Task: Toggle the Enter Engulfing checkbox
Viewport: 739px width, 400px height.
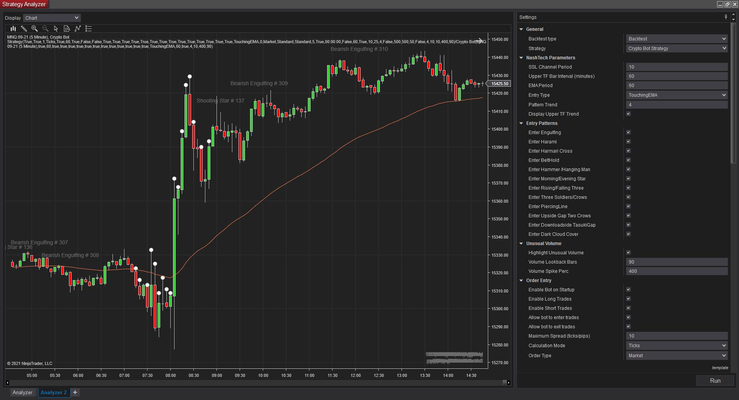Action: 627,131
